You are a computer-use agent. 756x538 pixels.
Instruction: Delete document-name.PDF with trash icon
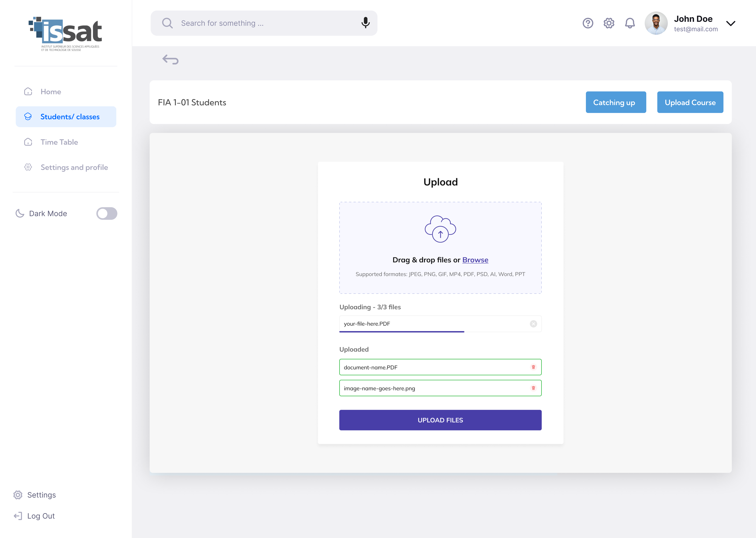(533, 367)
